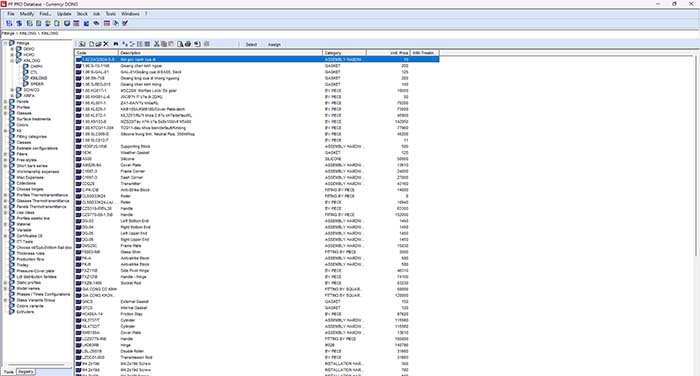700x376 pixels.
Task: Select Fitting categories in the tree
Action: 31,137
